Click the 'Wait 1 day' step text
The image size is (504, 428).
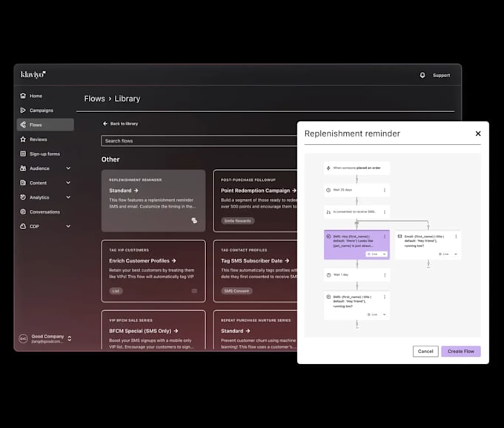pos(341,274)
